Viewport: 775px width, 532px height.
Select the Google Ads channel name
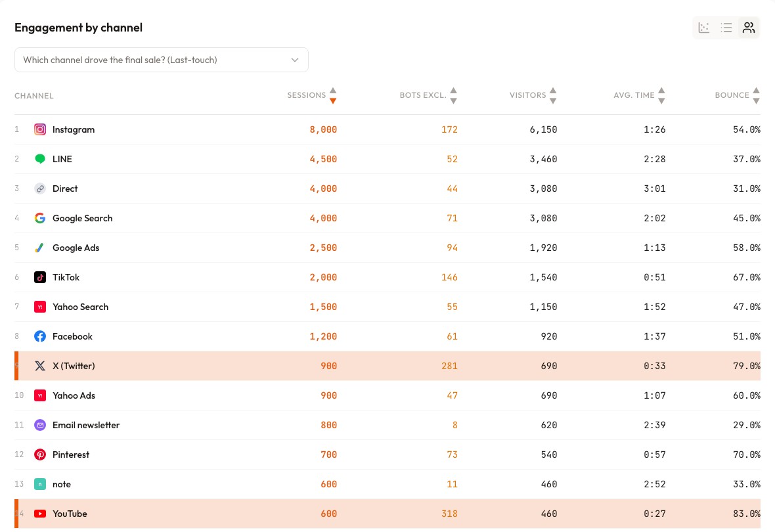pos(76,248)
